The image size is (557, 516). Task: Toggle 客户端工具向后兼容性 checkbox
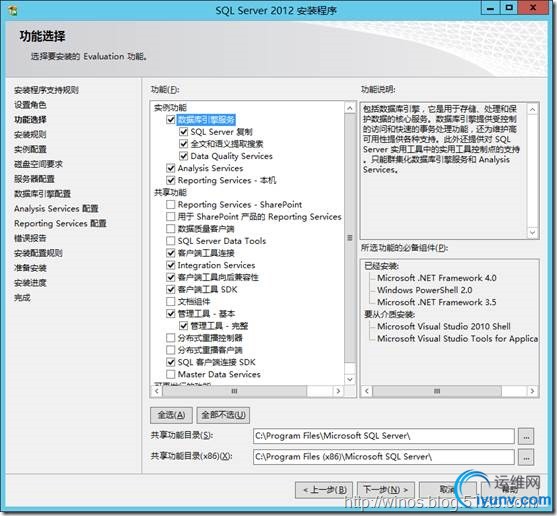tap(171, 277)
